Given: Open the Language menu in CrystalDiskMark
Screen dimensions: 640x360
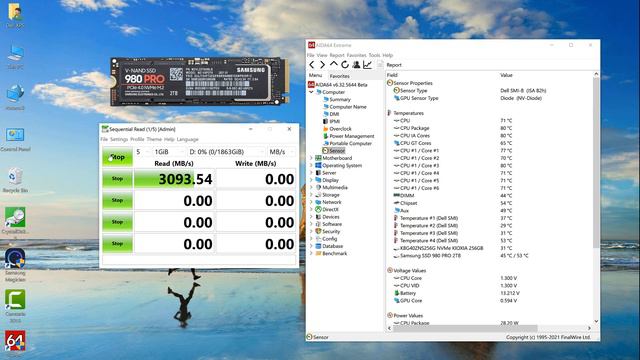Looking at the screenshot, I should pyautogui.click(x=187, y=139).
